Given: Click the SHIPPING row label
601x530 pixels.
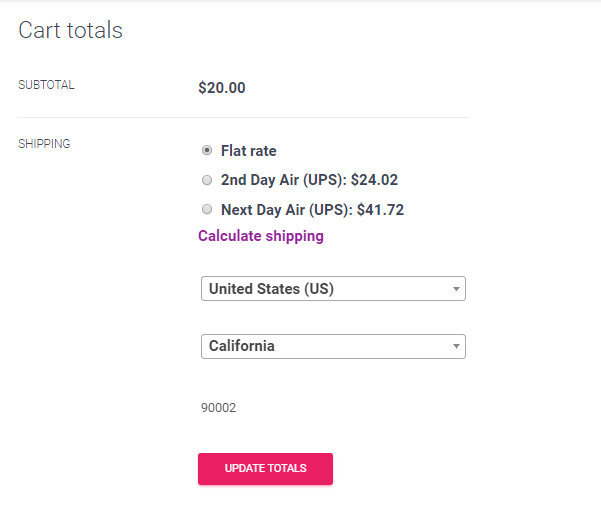Looking at the screenshot, I should pyautogui.click(x=44, y=144).
